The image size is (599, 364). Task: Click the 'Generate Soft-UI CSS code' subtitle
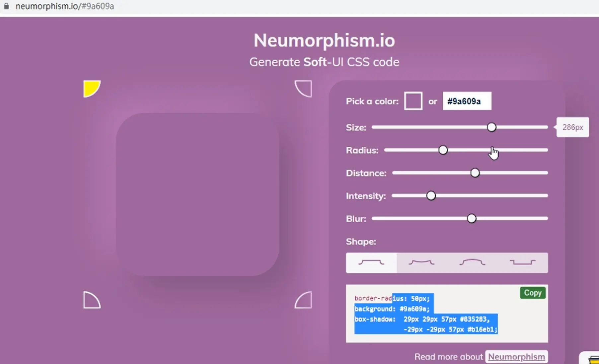click(x=324, y=62)
